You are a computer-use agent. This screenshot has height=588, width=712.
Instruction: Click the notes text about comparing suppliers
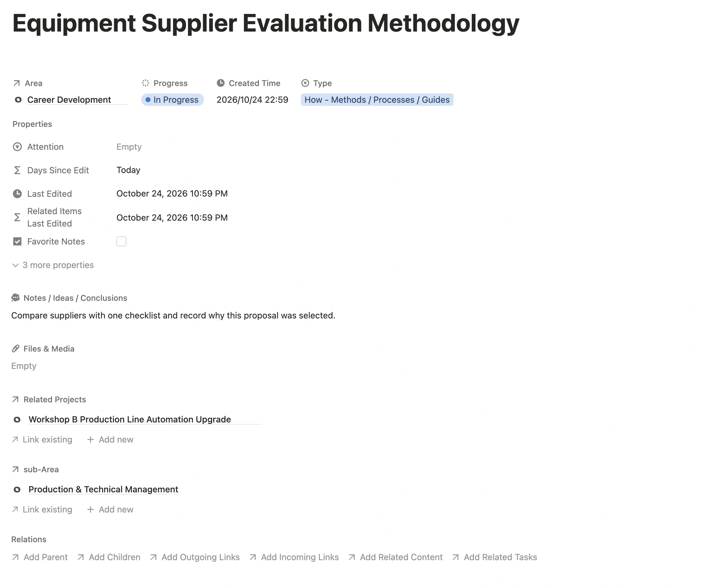[x=173, y=315]
